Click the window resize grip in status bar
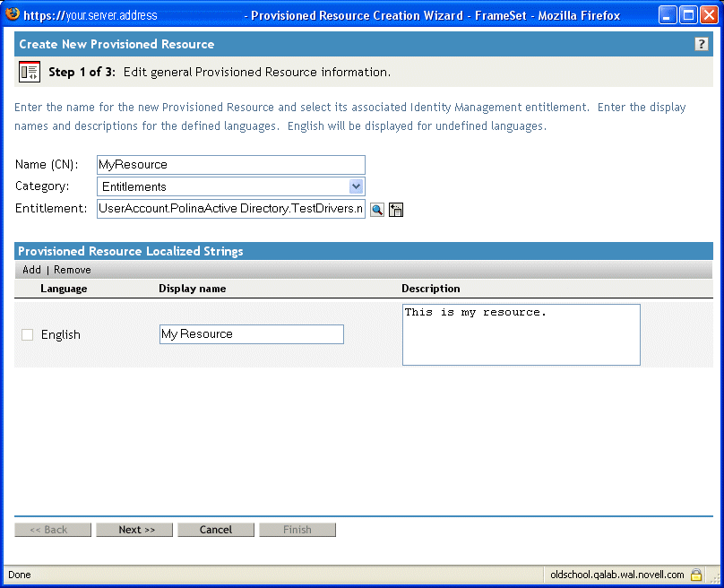Viewport: 724px width, 588px height. [715, 577]
